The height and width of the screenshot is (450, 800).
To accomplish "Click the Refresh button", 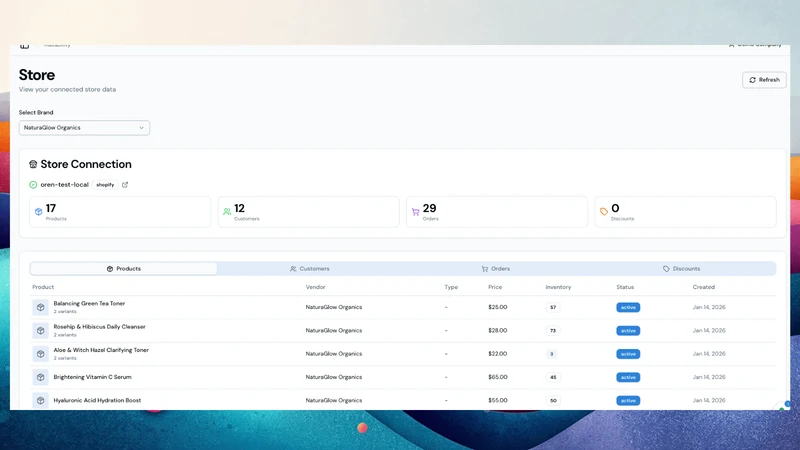I will point(764,80).
